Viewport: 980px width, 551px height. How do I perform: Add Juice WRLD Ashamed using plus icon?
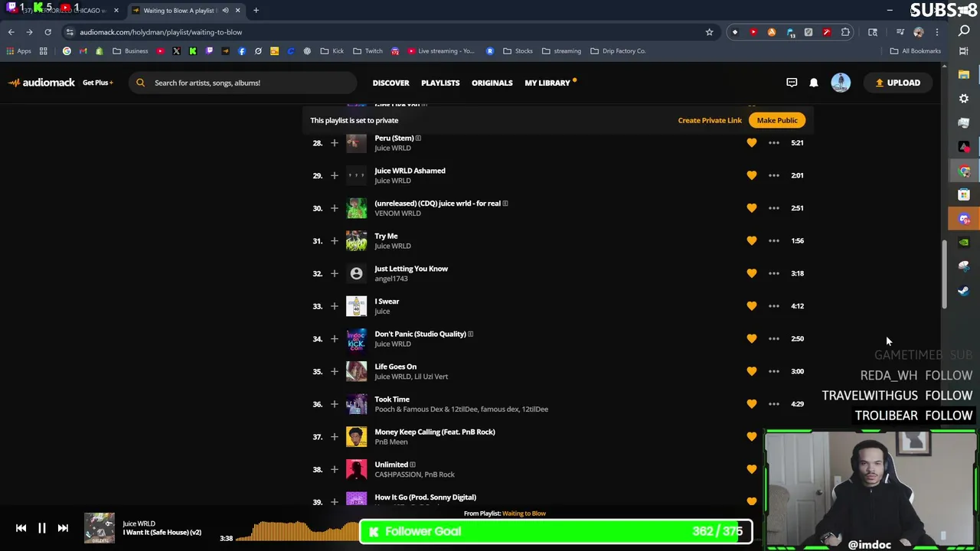[334, 175]
